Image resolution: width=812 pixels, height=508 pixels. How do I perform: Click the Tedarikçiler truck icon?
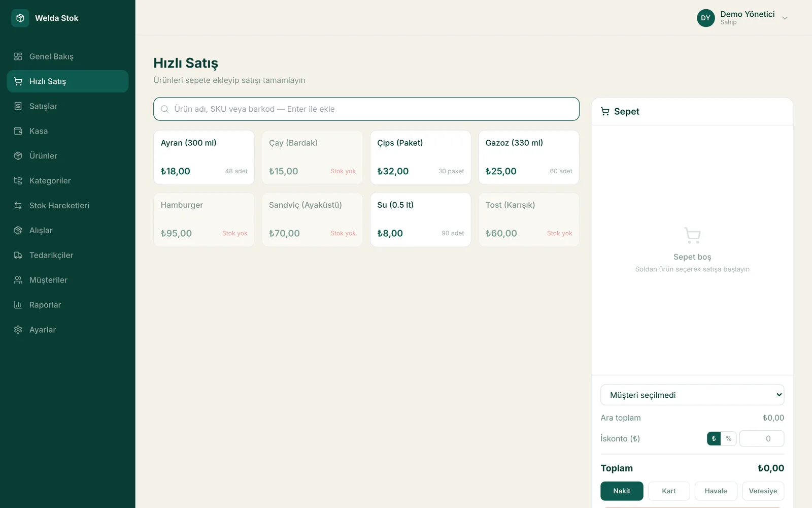(18, 256)
